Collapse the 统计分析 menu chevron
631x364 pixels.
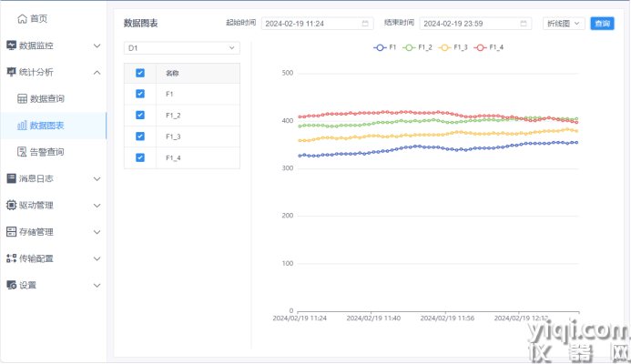point(97,73)
